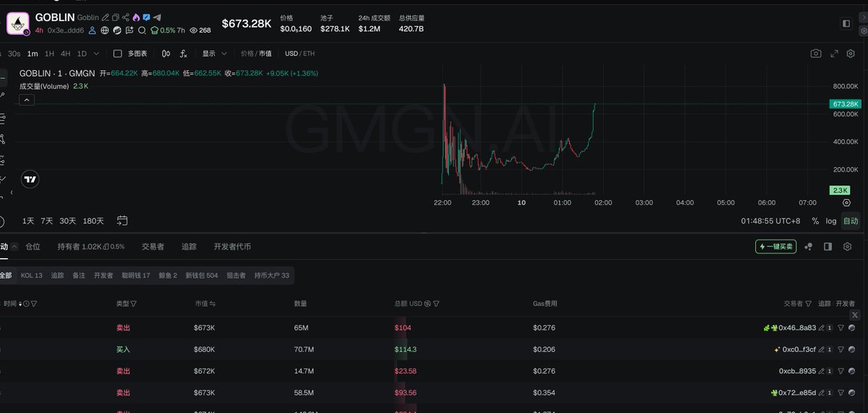Open trades panel settings gear
Image resolution: width=868 pixels, height=413 pixels.
[847, 247]
